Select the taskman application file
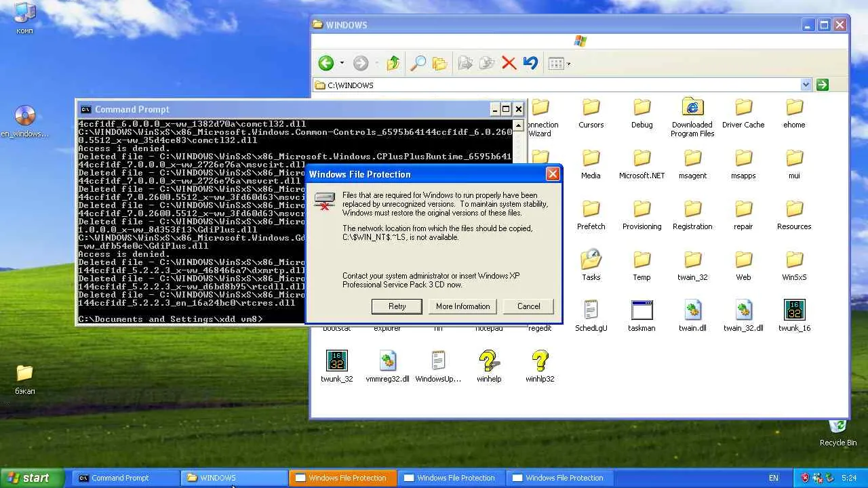This screenshot has width=868, height=488. [642, 317]
